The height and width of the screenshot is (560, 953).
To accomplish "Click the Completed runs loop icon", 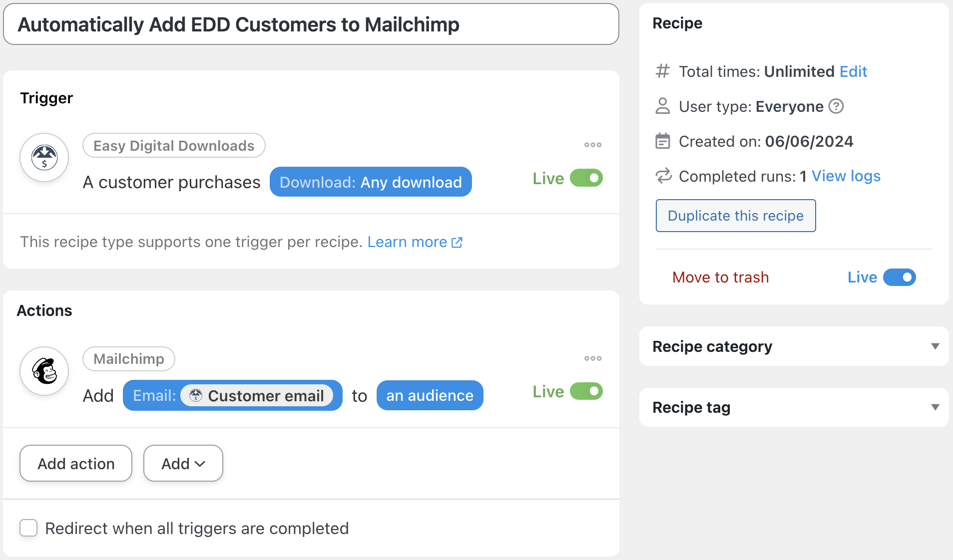I will (x=663, y=176).
